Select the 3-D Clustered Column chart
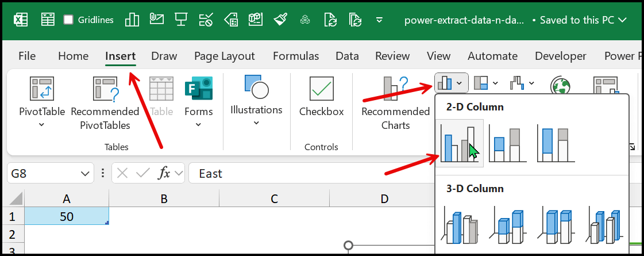The width and height of the screenshot is (644, 256). click(x=458, y=227)
